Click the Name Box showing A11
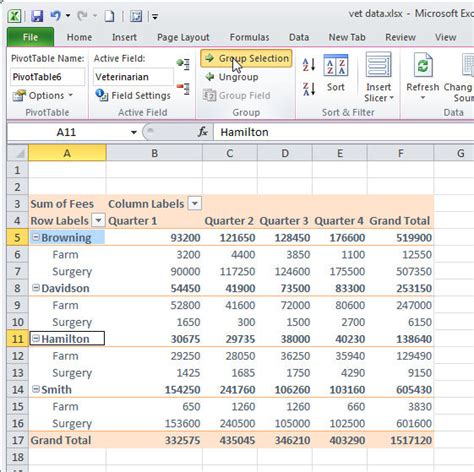This screenshot has width=474, height=472. (x=66, y=132)
